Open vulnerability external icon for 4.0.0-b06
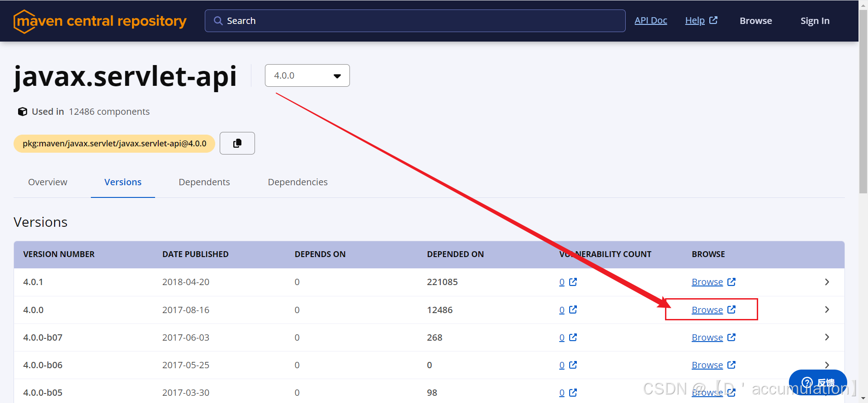Screen dimensions: 868x403 tap(573, 365)
